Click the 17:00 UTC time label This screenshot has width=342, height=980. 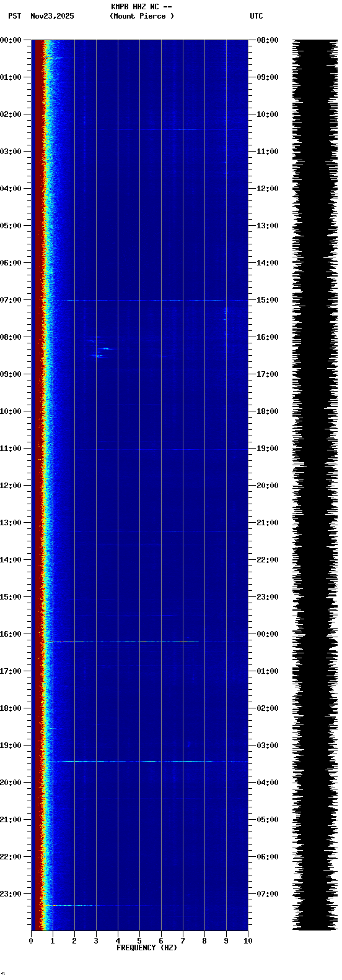268,374
